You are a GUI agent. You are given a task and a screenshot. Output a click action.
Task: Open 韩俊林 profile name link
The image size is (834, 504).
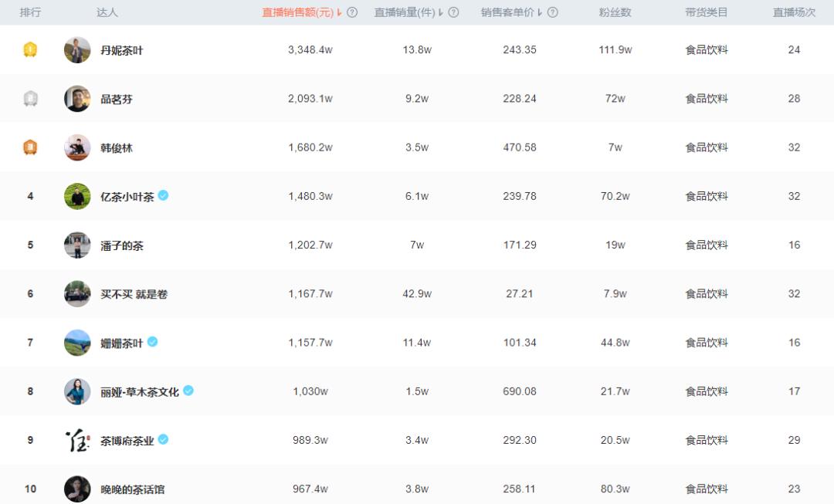tap(117, 148)
